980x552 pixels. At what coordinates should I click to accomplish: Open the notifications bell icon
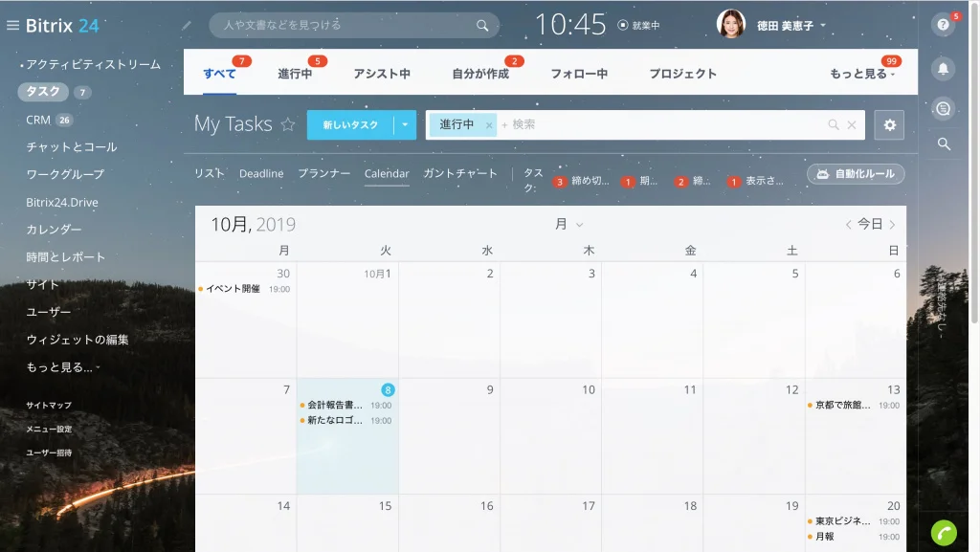click(x=943, y=69)
